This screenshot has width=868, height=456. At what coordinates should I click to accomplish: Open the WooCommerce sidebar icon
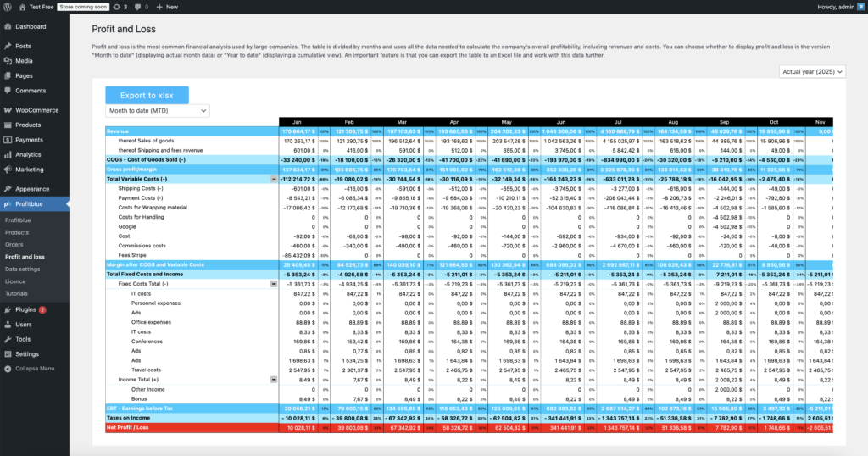(8, 110)
